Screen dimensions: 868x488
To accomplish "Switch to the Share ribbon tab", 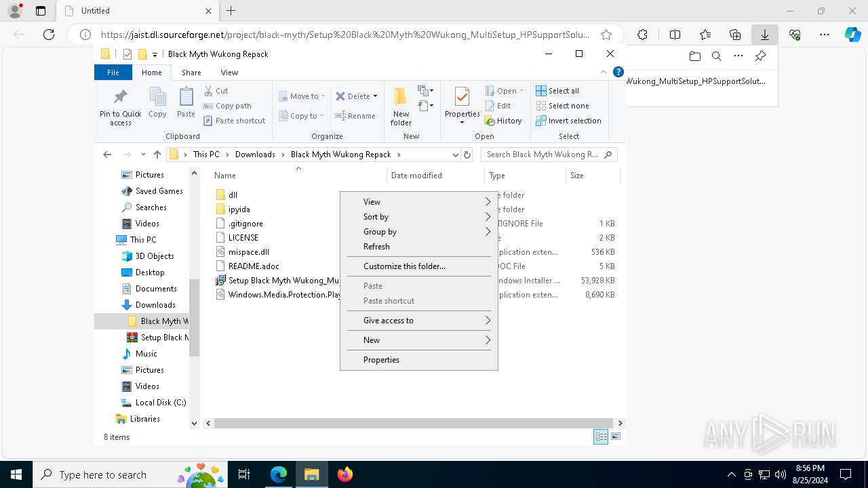I will point(191,73).
